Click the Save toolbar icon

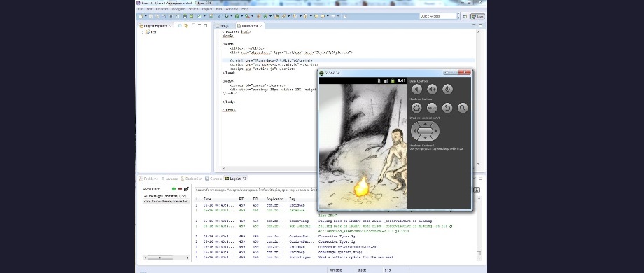click(x=150, y=16)
